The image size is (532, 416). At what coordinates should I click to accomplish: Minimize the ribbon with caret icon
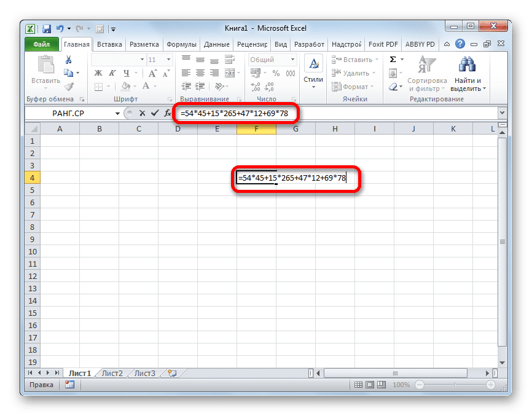[447, 44]
